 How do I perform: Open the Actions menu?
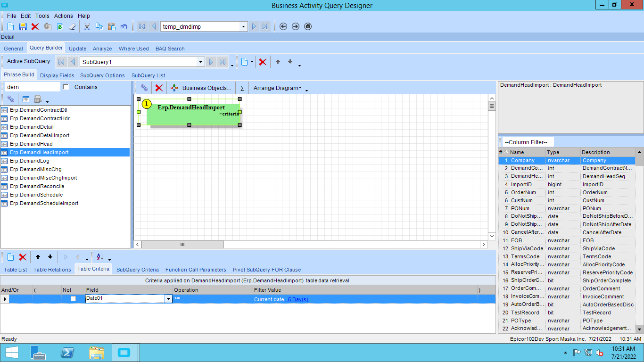(63, 16)
